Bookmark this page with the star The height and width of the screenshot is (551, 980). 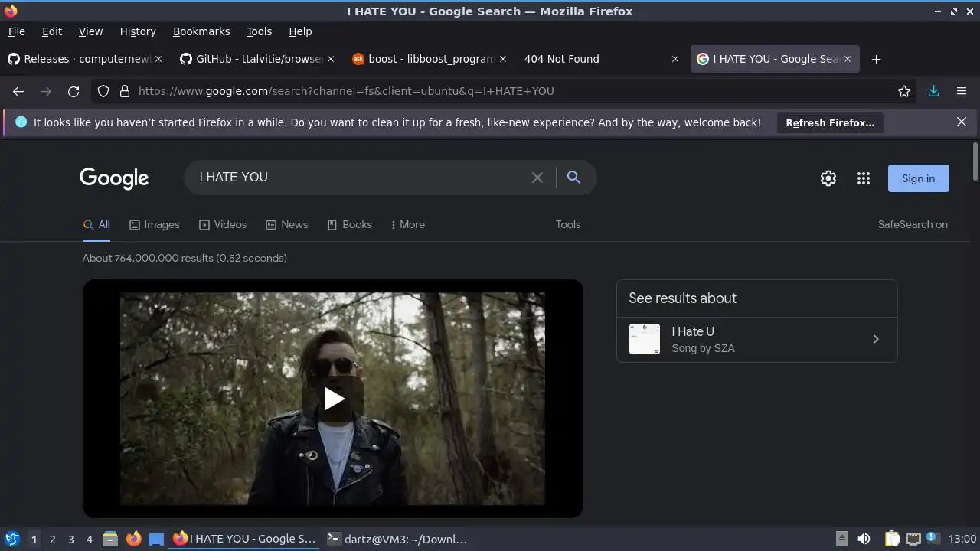point(904,91)
